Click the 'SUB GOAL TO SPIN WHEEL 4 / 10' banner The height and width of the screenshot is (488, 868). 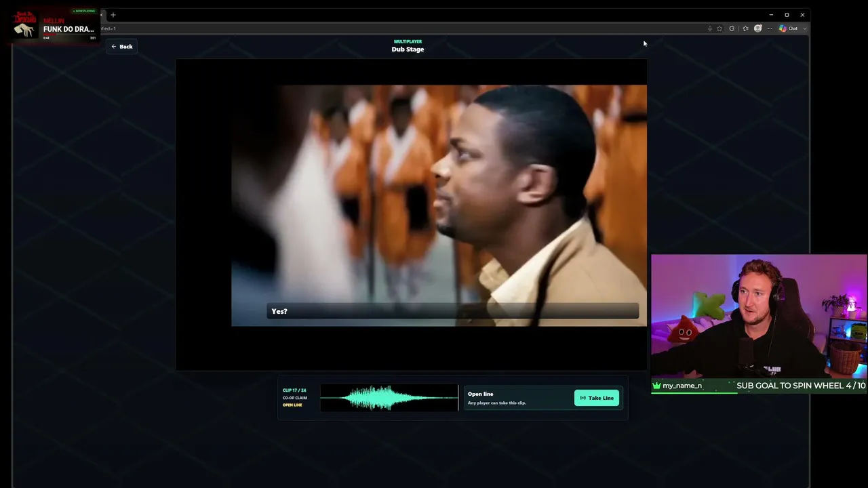point(801,386)
